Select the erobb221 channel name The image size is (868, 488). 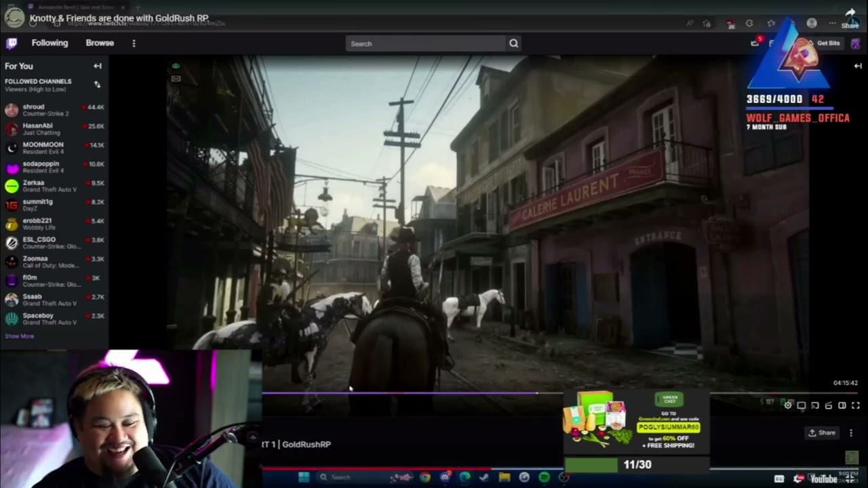37,220
